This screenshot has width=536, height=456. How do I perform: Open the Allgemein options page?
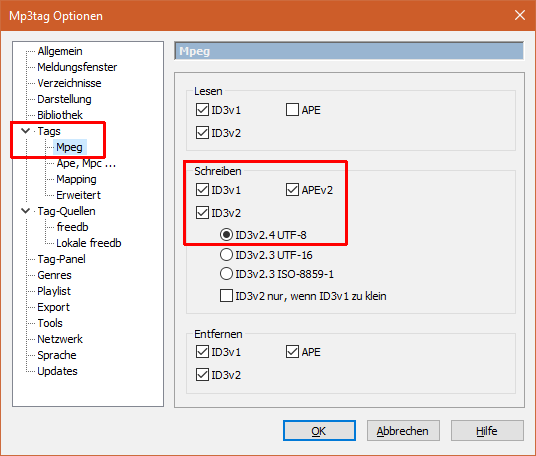tap(60, 51)
